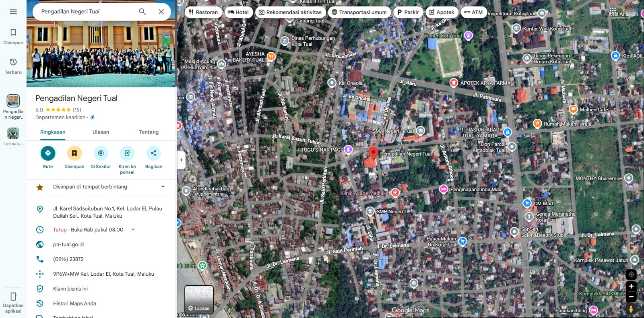Image resolution: width=644 pixels, height=318 pixels.
Task: Filter map by Apotek chip
Action: [442, 12]
